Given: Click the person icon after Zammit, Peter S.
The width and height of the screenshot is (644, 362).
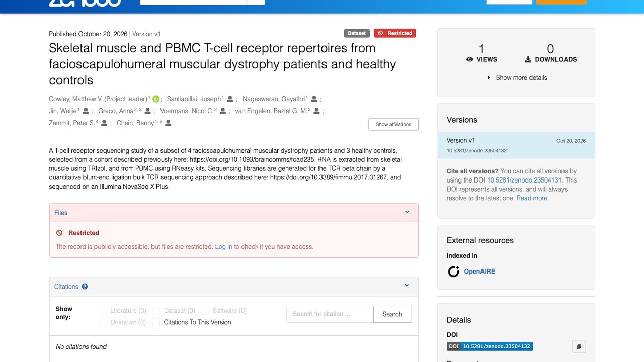Looking at the screenshot, I should [105, 123].
